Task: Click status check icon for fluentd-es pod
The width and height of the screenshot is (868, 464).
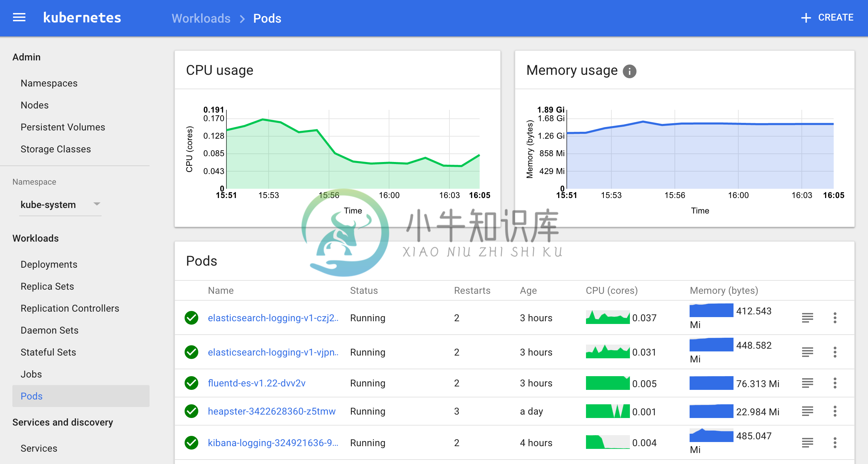Action: click(191, 383)
